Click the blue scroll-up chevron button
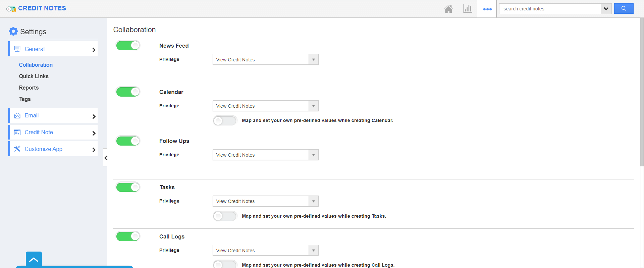The height and width of the screenshot is (268, 644). [34, 259]
